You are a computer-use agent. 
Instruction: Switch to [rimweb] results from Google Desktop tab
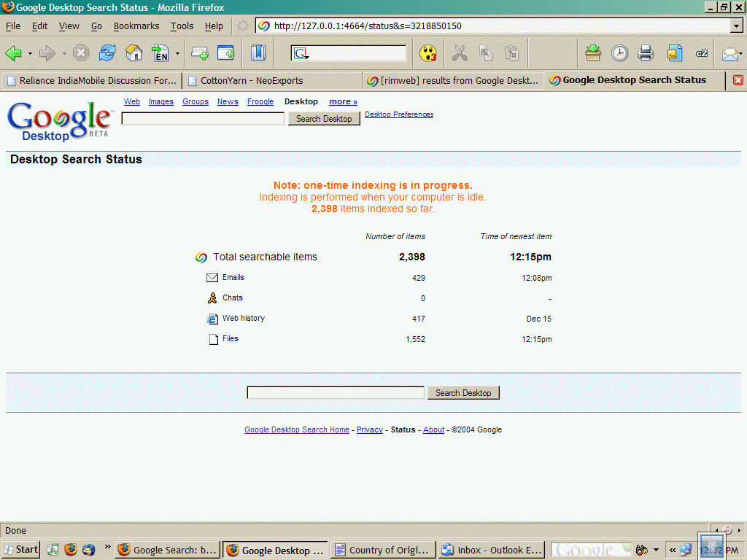point(454,80)
